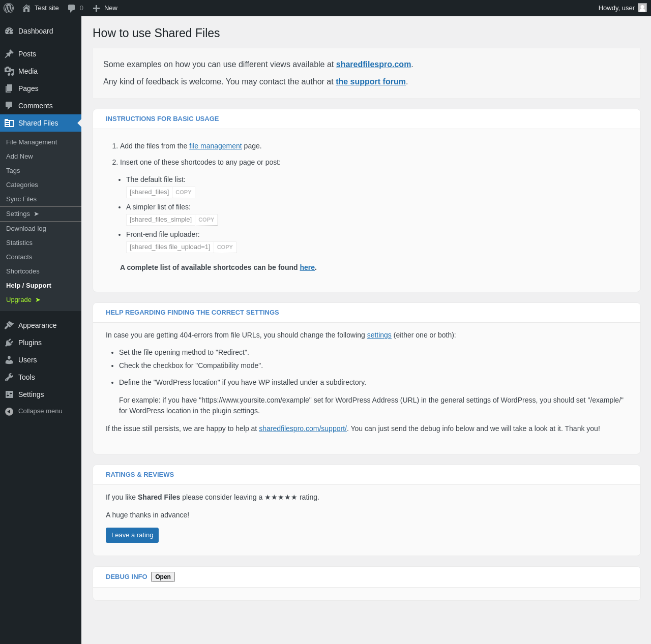Open the Download log submenu item
The image size is (651, 644).
click(26, 229)
